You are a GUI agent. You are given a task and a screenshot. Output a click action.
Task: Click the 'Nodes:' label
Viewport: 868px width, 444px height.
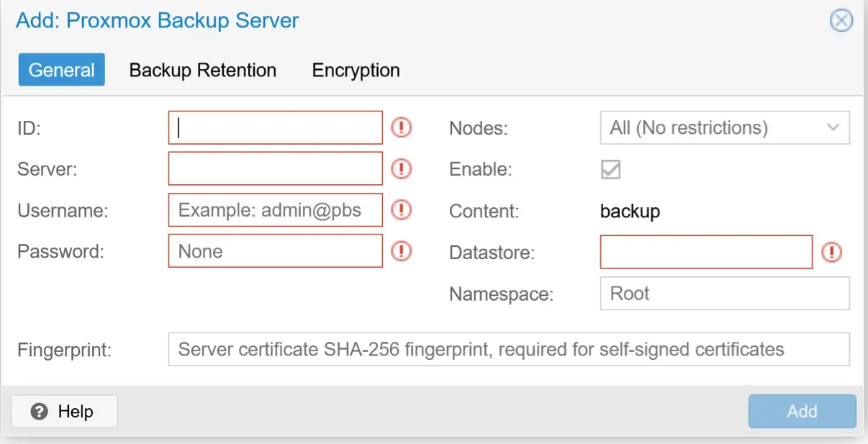pyautogui.click(x=479, y=129)
